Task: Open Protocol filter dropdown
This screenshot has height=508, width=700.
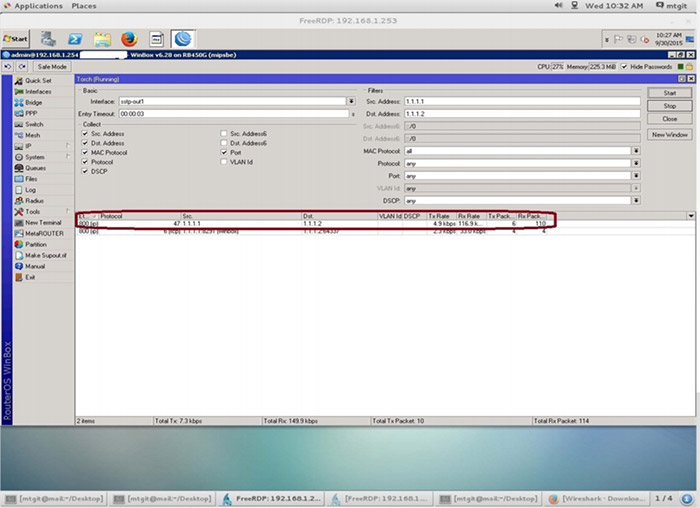Action: point(636,163)
